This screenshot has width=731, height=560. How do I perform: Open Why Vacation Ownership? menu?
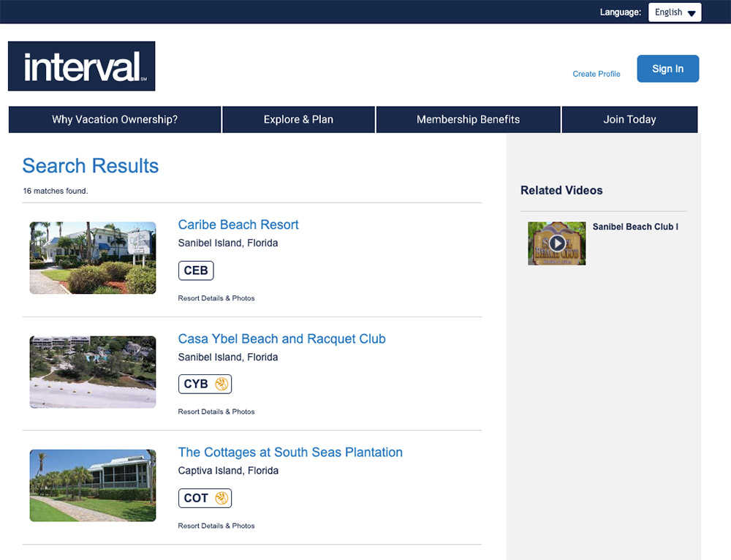coord(115,119)
